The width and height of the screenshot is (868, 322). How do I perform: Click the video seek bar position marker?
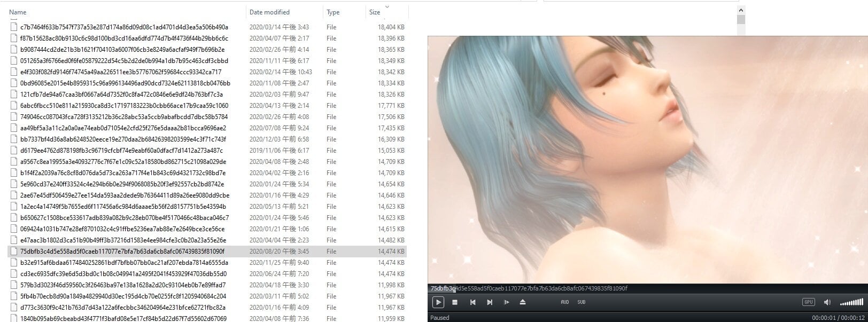[x=454, y=291]
